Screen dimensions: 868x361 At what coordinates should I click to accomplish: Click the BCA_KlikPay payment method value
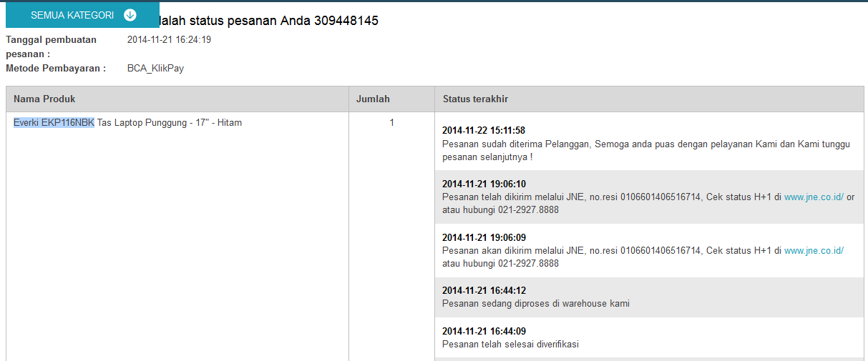click(155, 69)
